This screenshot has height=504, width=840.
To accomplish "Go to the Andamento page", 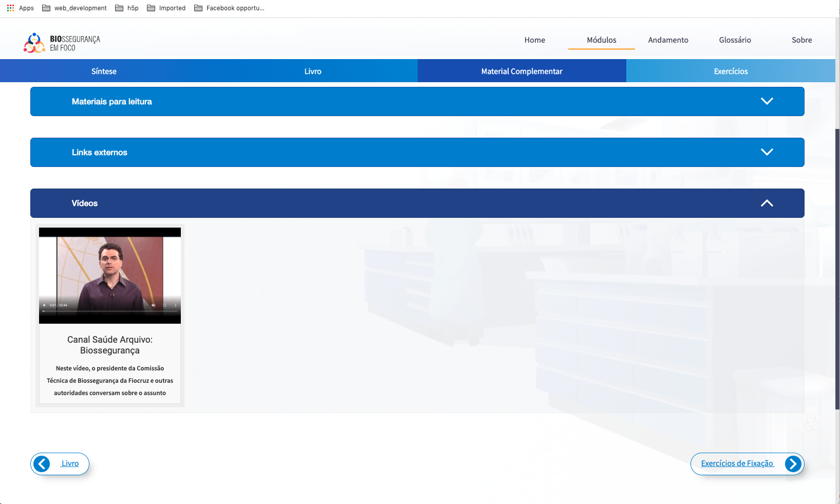I will pyautogui.click(x=668, y=40).
